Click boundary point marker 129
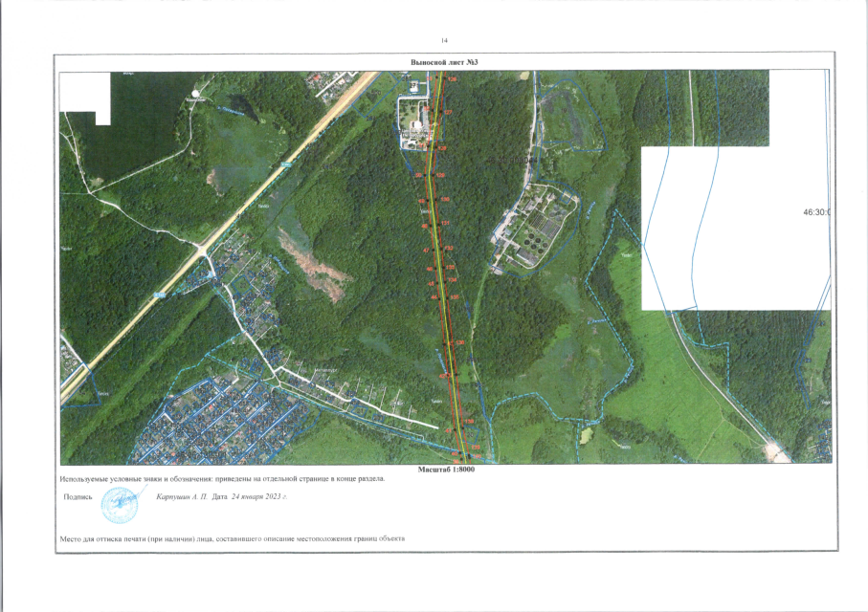This screenshot has width=868, height=612. pyautogui.click(x=441, y=177)
